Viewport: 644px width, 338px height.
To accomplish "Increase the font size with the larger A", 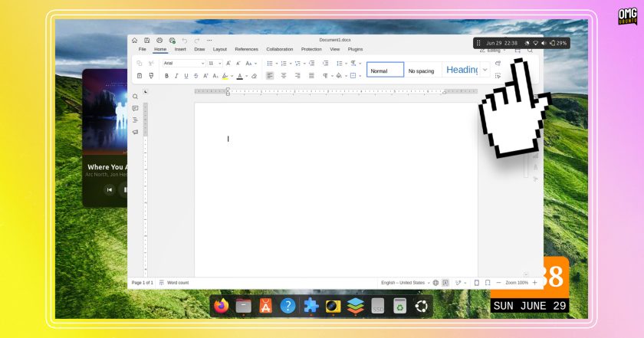I will 228,64.
